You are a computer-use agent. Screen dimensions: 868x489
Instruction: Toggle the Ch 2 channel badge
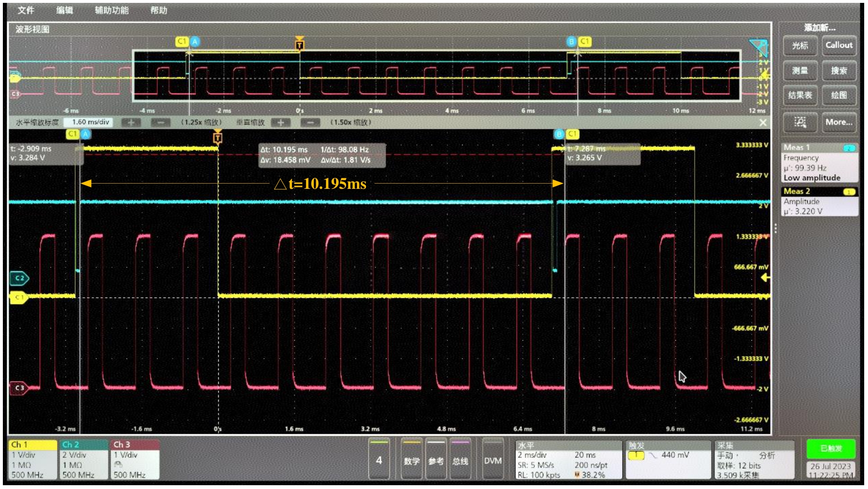click(84, 459)
